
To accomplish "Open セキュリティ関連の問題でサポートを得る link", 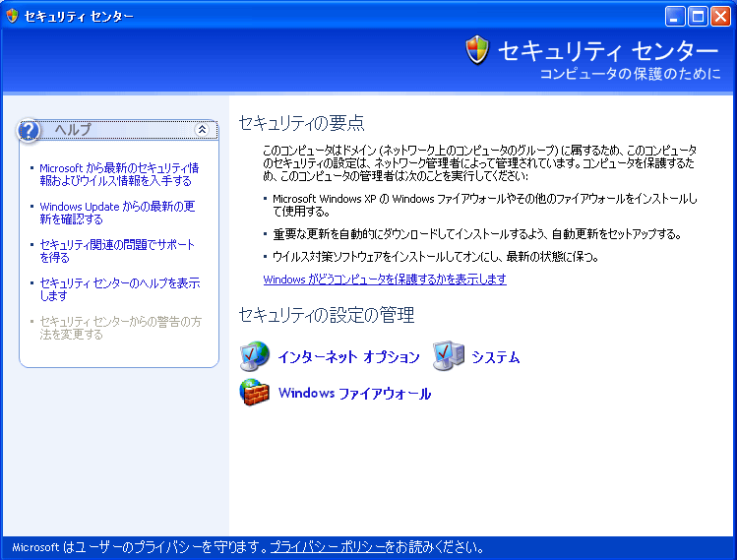I will pos(116,251).
